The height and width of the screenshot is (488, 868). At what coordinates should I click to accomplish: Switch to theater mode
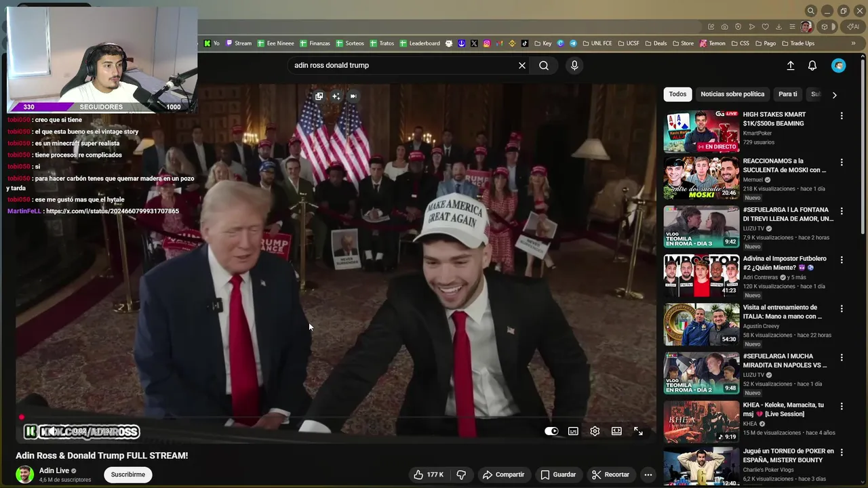616,431
